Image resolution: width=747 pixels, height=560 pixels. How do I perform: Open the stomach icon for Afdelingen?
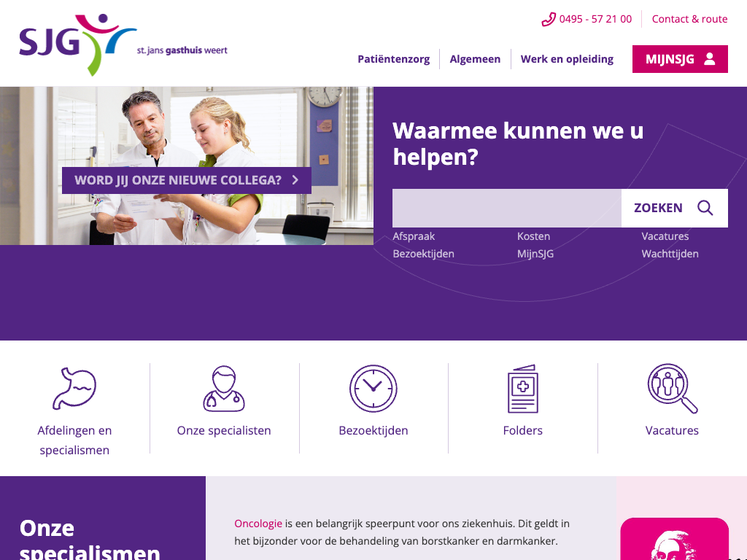(74, 388)
